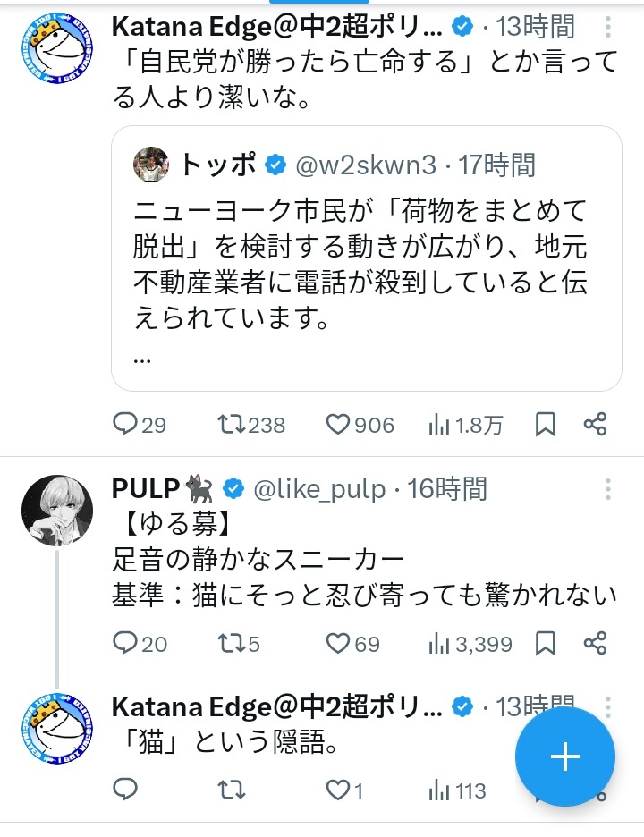
Task: Repost PULP's post with 5 reposts
Action: [x=233, y=642]
